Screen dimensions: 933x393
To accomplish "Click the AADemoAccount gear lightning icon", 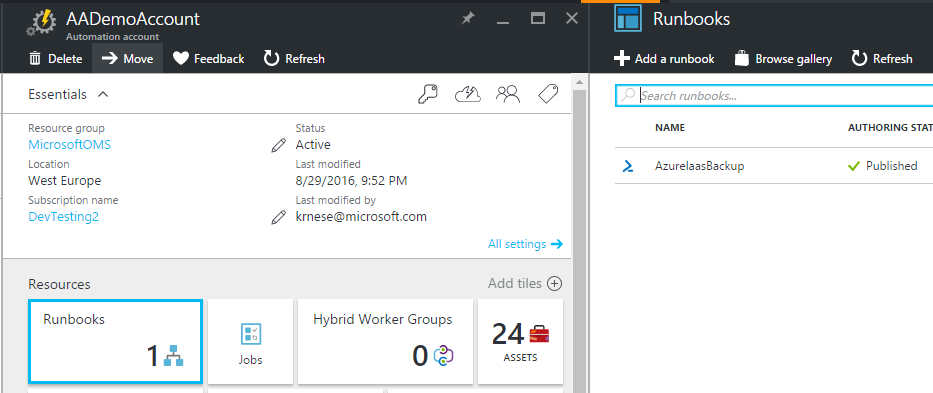I will coord(42,23).
